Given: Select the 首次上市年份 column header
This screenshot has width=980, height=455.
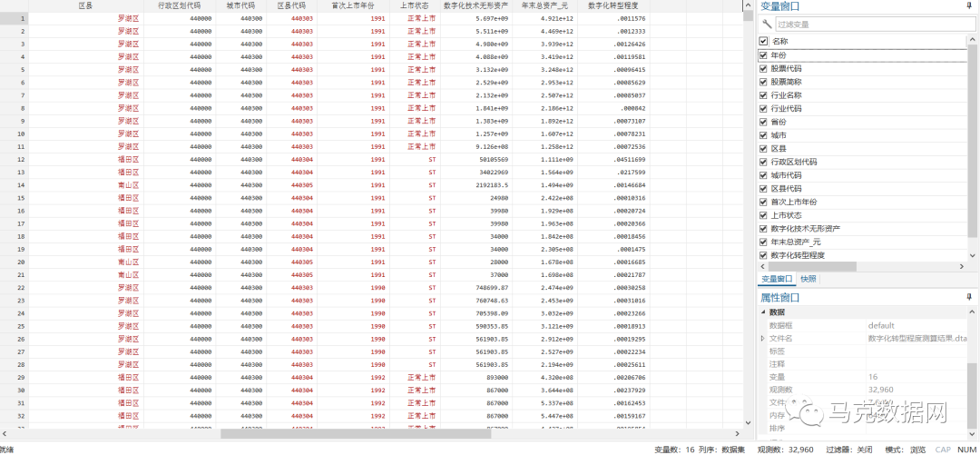Looking at the screenshot, I should 353,5.
